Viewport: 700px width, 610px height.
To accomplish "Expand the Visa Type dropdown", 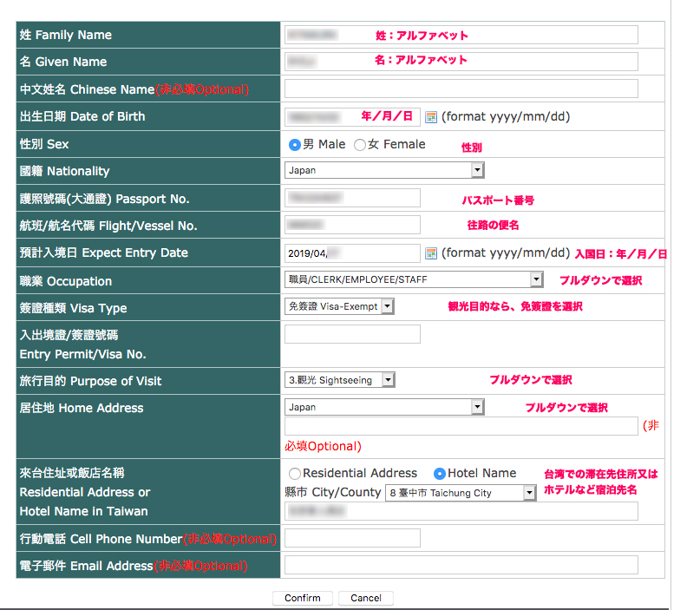I will pyautogui.click(x=339, y=306).
